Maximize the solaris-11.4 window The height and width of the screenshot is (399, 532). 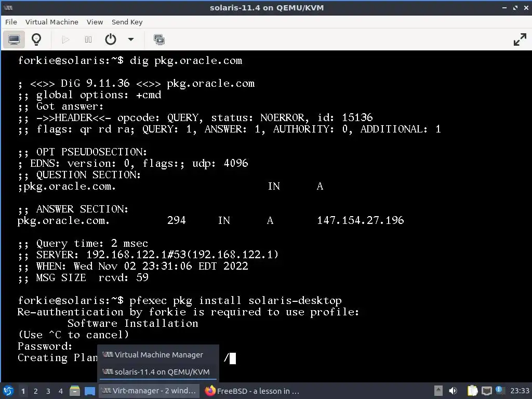(x=515, y=7)
